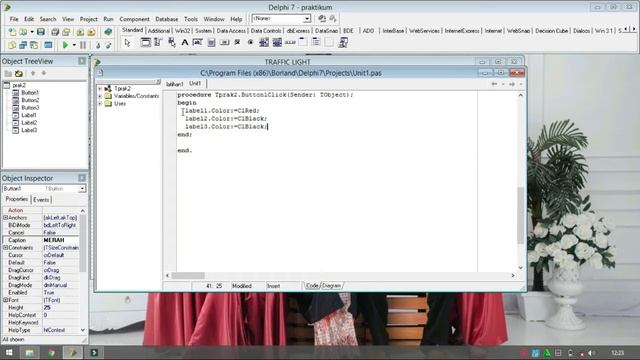This screenshot has width=640, height=360.
Task: Click the View Unit toolbar icon
Action: point(12,45)
